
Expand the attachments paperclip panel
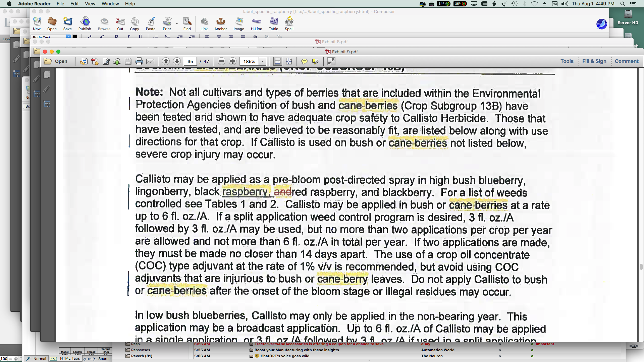click(47, 89)
